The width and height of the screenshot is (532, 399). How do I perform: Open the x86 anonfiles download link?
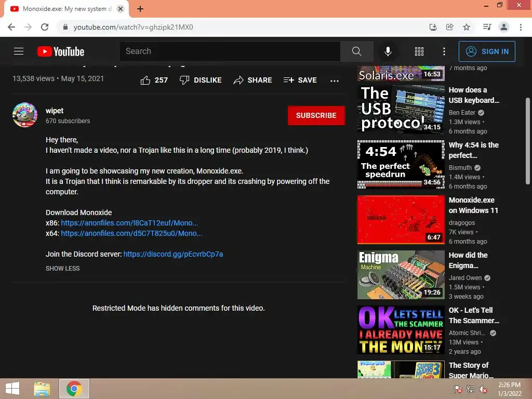(129, 223)
